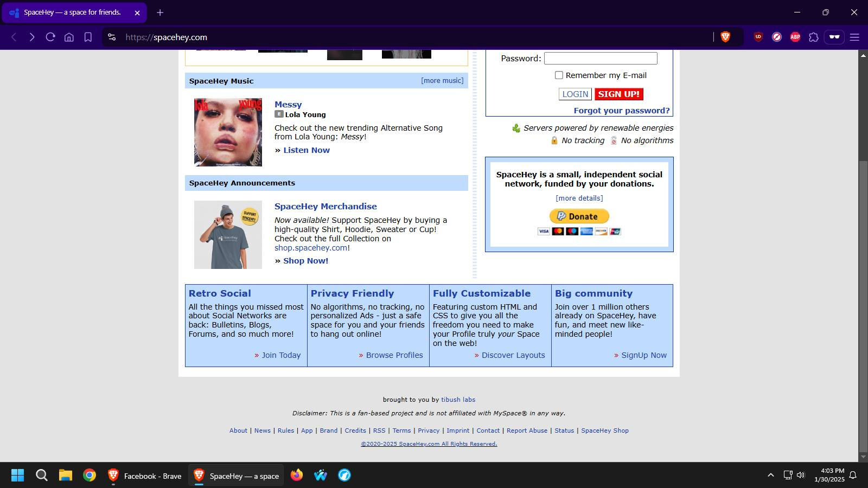Open Windows taskbar search
The height and width of the screenshot is (488, 868).
click(x=42, y=476)
